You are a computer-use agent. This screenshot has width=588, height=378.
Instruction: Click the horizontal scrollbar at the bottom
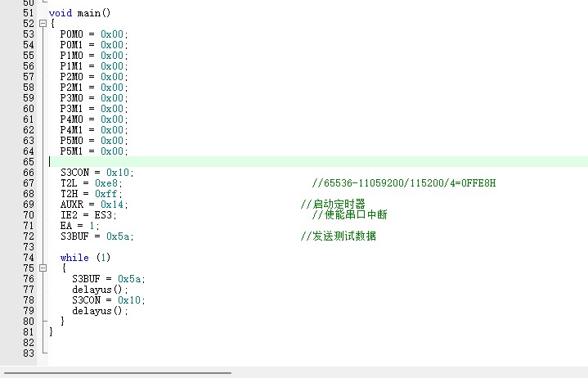coord(118,373)
